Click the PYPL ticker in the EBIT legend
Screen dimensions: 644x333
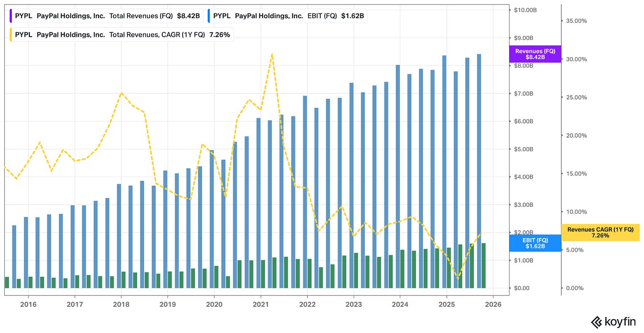(222, 16)
